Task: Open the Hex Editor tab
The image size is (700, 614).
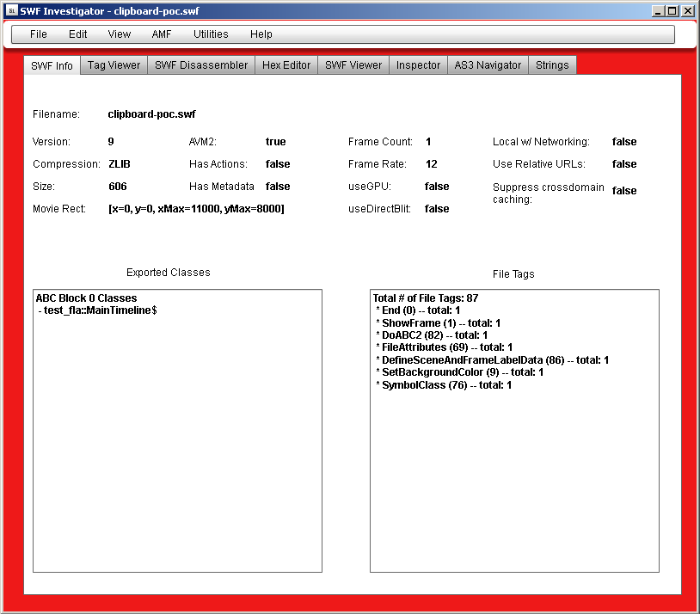Action: 286,65
